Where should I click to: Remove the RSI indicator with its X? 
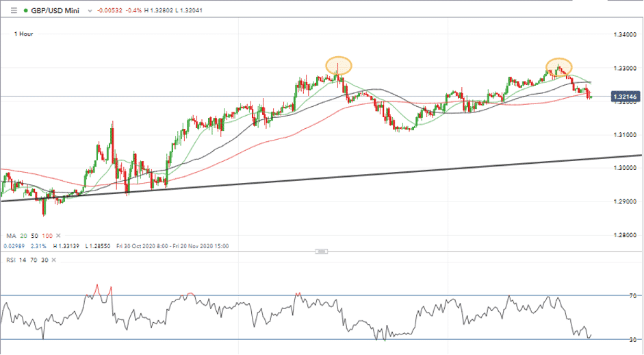coord(53,260)
